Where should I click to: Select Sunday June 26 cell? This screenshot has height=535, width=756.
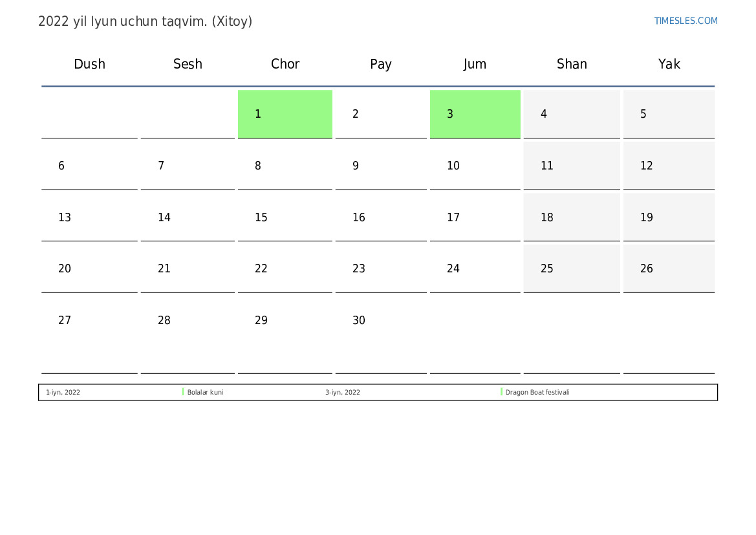668,268
